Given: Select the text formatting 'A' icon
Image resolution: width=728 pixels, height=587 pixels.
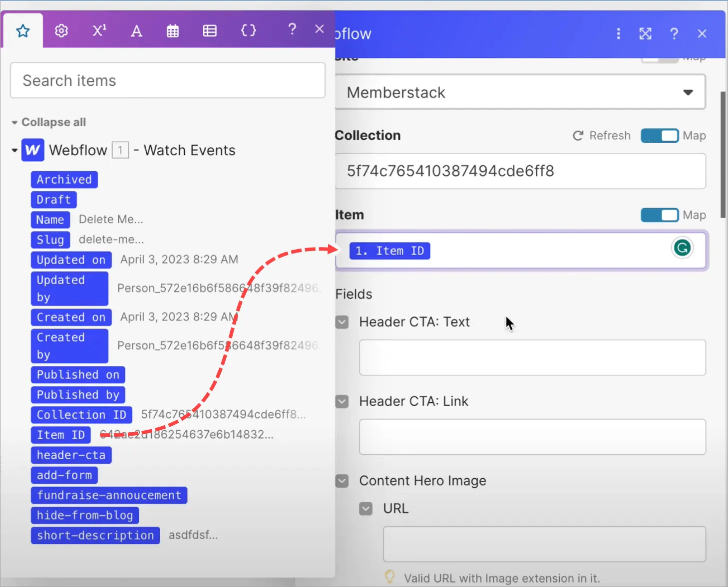Looking at the screenshot, I should [136, 30].
